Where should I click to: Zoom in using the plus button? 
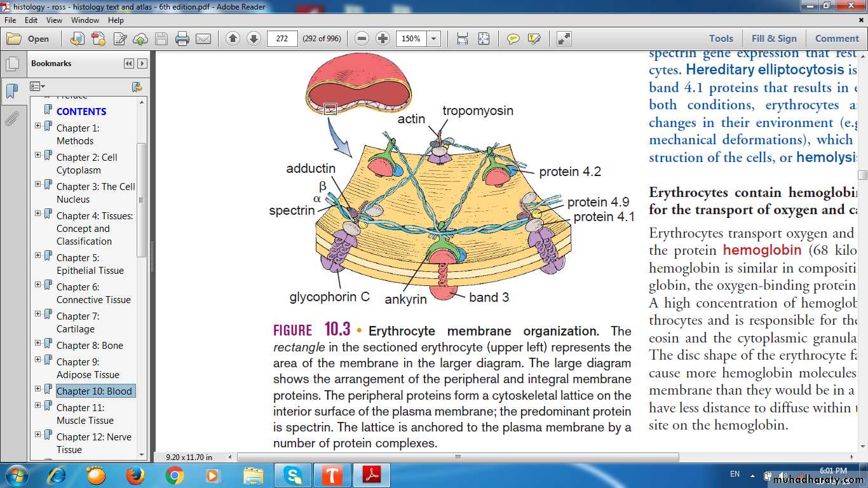pyautogui.click(x=383, y=39)
